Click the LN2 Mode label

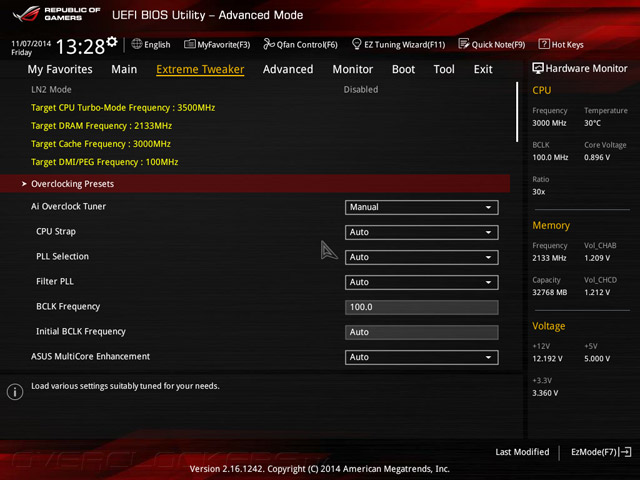[x=51, y=89]
